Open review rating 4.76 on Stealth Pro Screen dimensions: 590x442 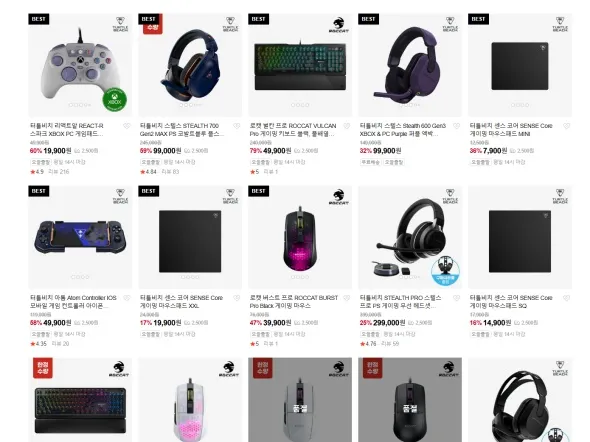[x=368, y=344]
